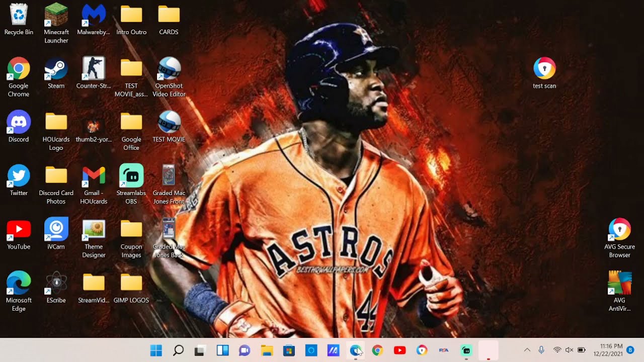Click the battery status tray icon
Image resolution: width=644 pixels, height=362 pixels.
click(x=581, y=350)
